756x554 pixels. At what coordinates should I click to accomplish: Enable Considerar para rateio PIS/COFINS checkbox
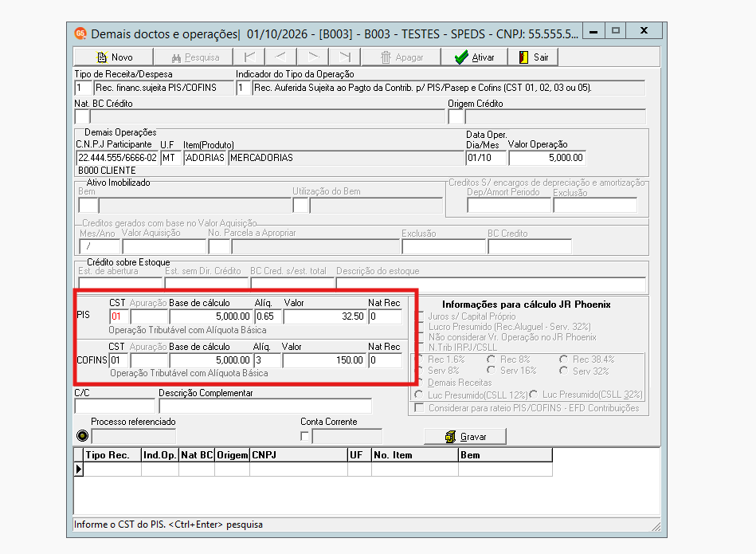[x=420, y=408]
